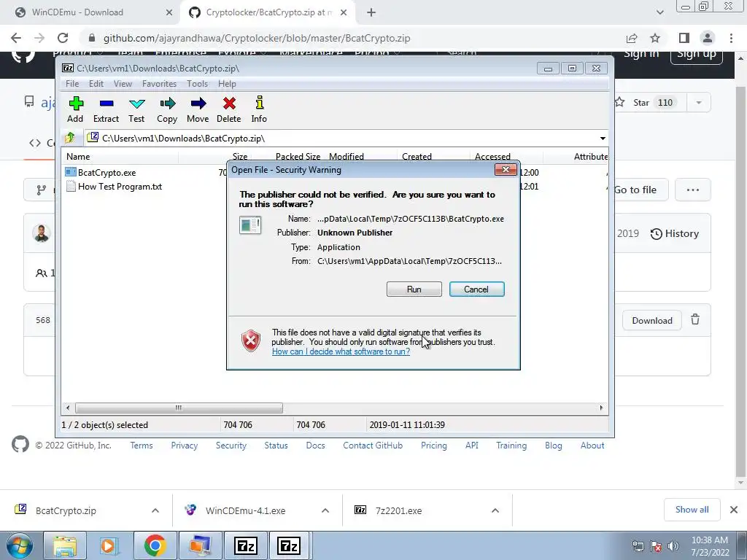This screenshot has height=560, width=747.
Task: Click the share page icon in address bar
Action: 632,38
